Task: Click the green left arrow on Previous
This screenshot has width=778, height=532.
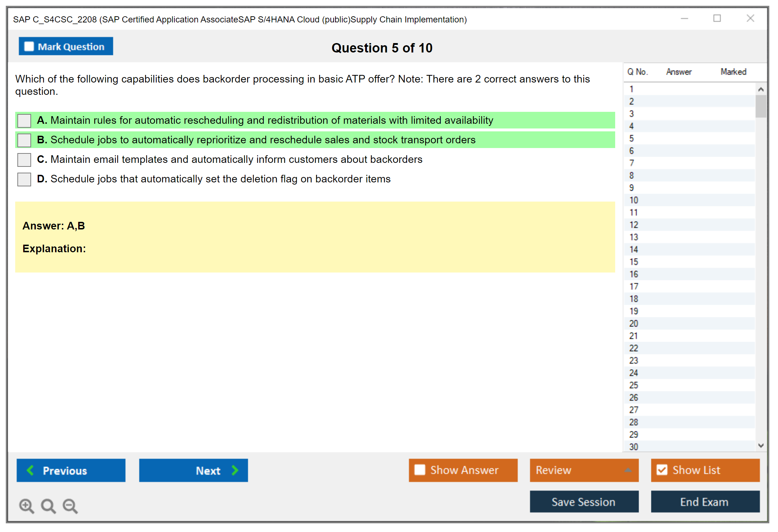Action: tap(30, 470)
